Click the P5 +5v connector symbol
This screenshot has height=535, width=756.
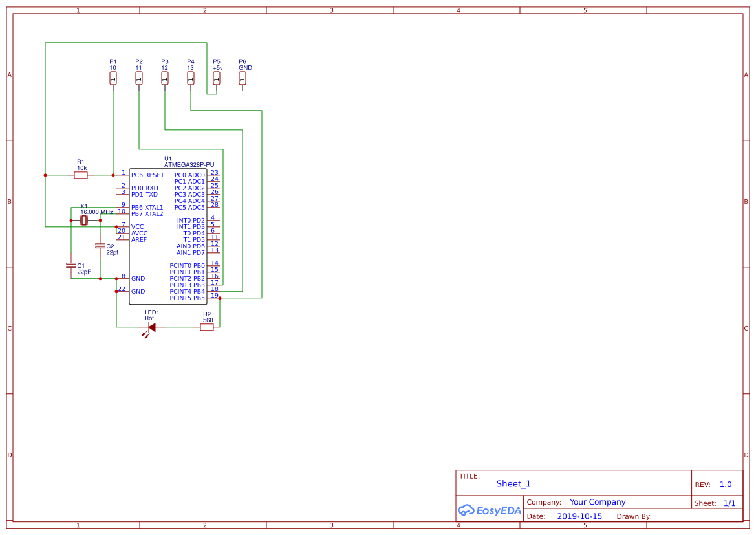(216, 78)
